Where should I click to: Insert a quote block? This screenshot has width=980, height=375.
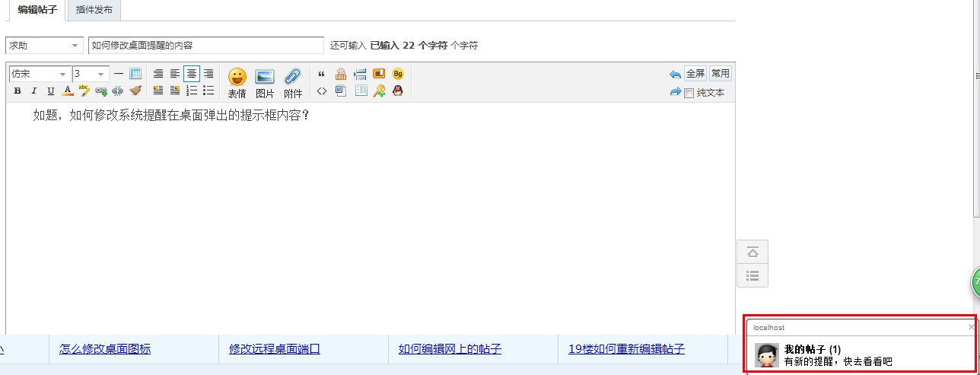click(x=321, y=74)
